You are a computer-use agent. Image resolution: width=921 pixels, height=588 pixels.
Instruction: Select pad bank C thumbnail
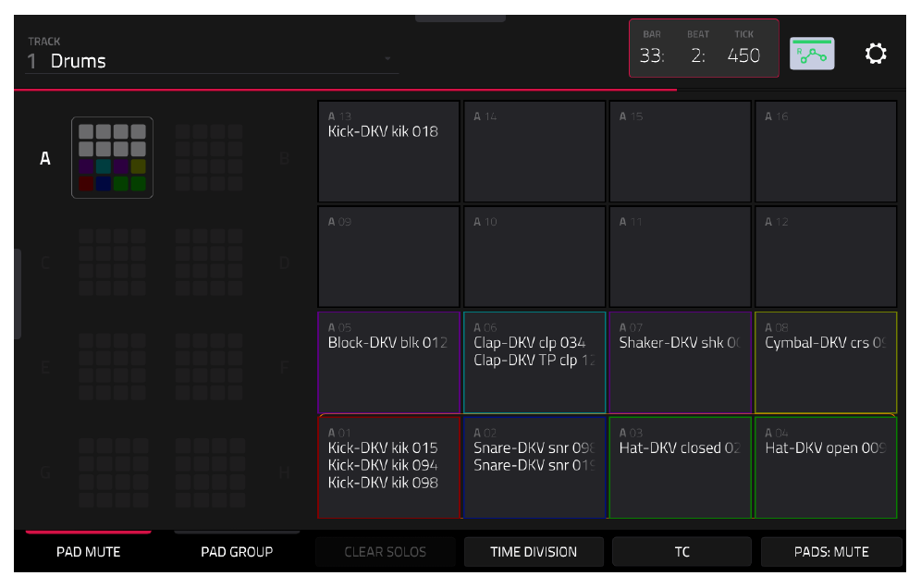point(112,262)
